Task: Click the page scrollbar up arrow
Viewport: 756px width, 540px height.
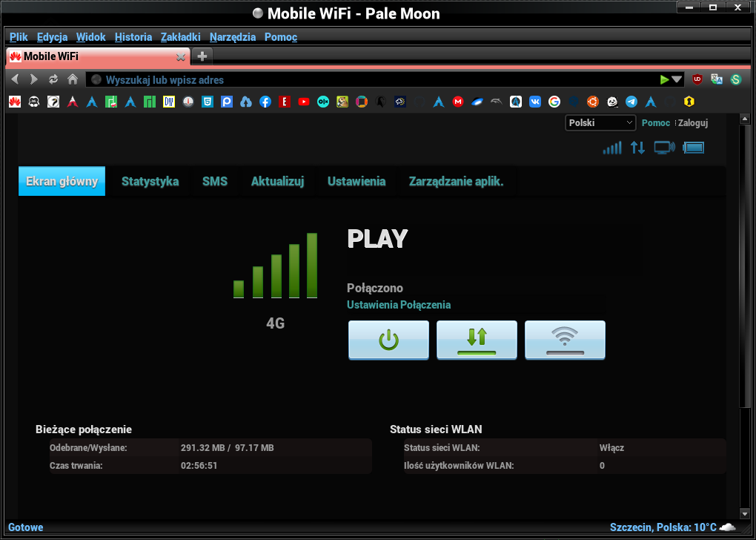Action: [x=744, y=119]
